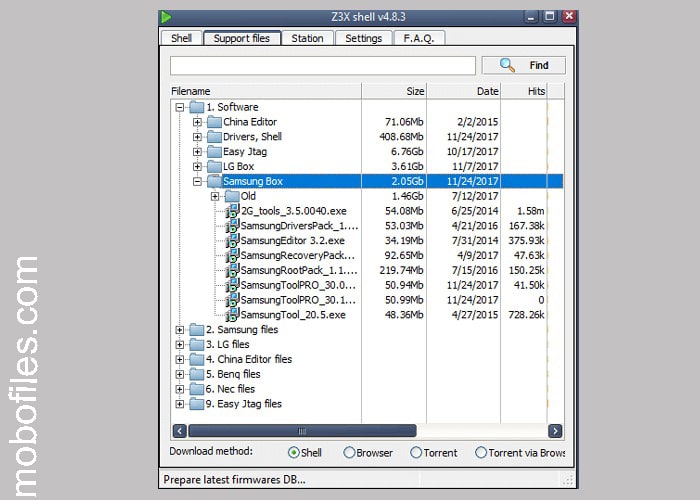Click the SamsungRecoveryPack file icon
700x500 pixels.
coord(233,255)
